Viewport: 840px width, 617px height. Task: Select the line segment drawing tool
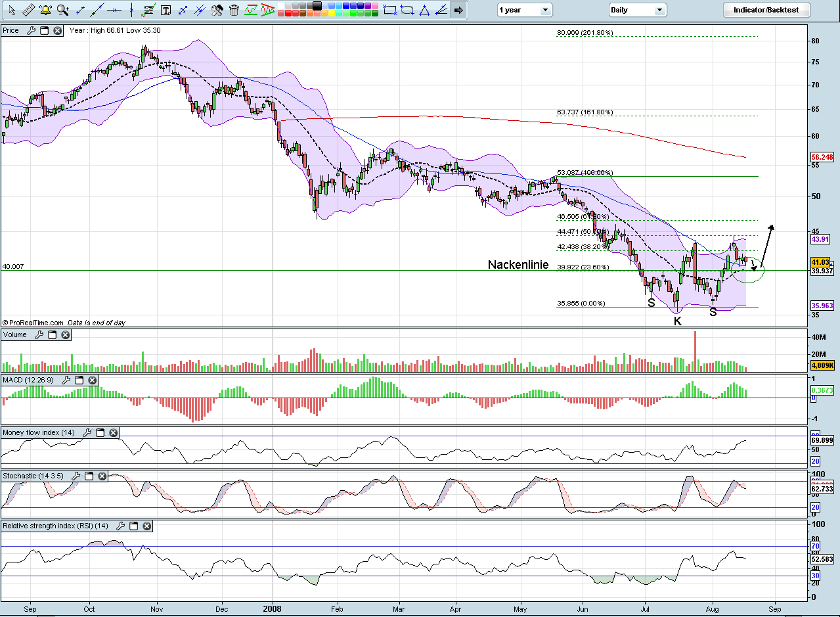tap(80, 10)
